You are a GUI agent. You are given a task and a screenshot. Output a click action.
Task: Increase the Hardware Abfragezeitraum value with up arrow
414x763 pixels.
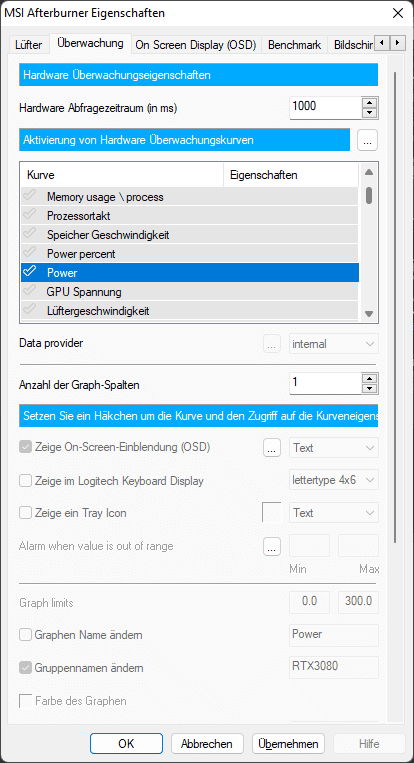pyautogui.click(x=371, y=102)
